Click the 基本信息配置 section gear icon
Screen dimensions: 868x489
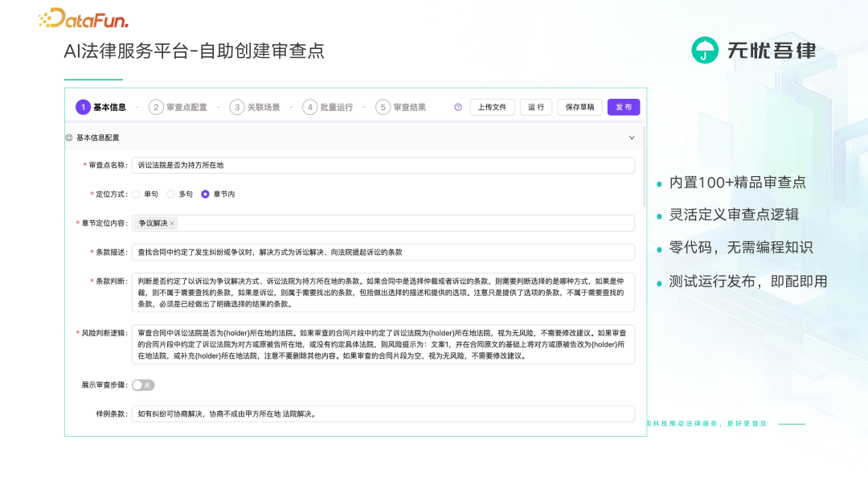69,138
